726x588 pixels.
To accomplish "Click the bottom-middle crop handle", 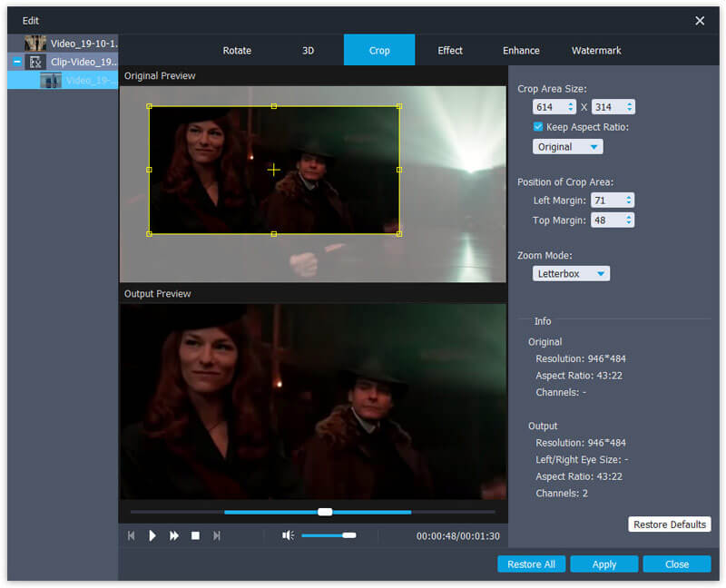I will pos(274,234).
